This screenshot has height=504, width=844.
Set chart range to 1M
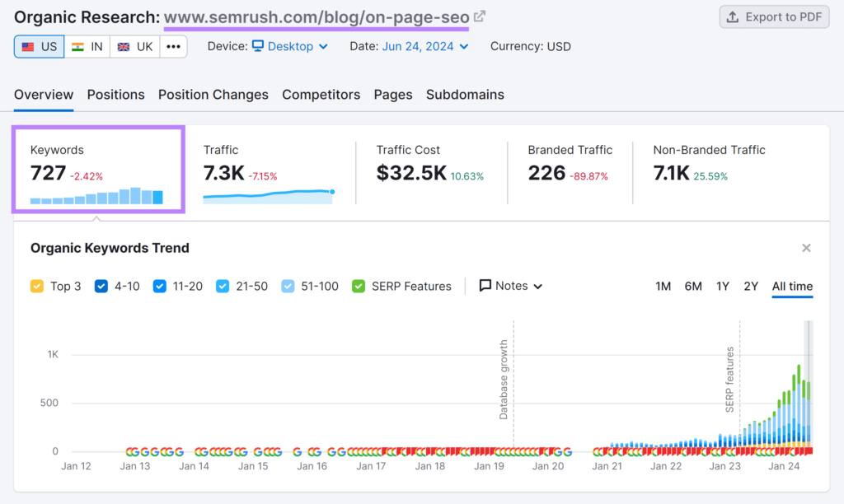(663, 286)
